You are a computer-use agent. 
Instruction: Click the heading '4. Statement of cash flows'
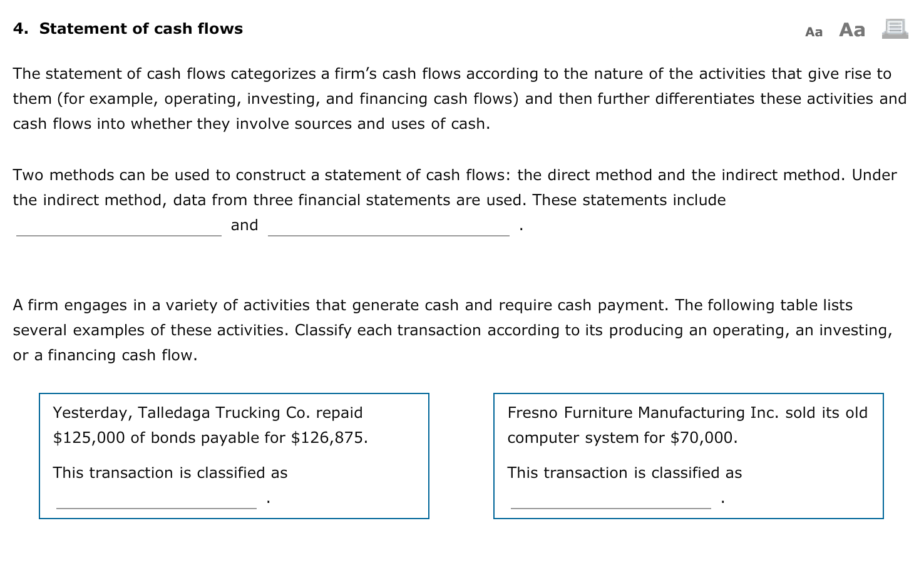pyautogui.click(x=127, y=28)
